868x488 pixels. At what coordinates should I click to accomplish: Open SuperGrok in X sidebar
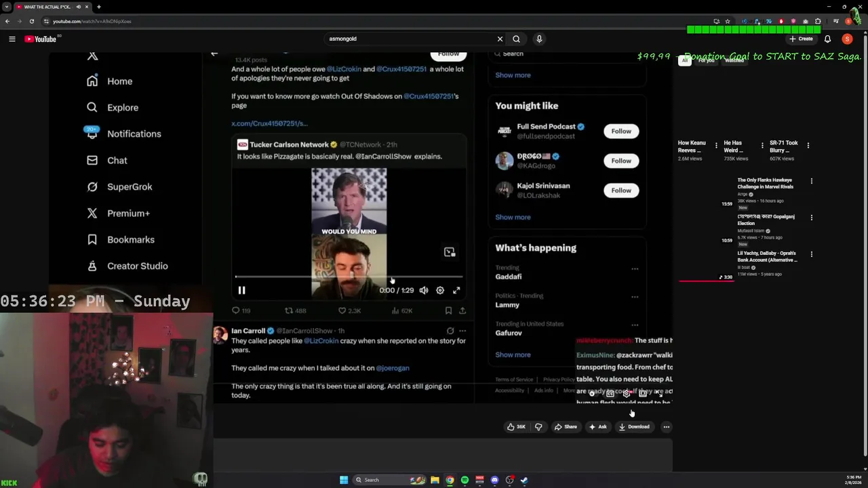(x=119, y=187)
